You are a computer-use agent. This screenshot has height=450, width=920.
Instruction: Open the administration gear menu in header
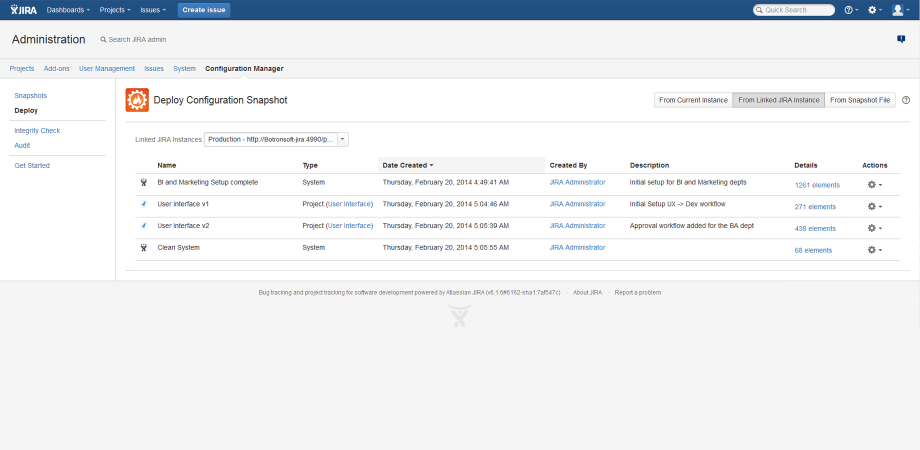click(875, 10)
